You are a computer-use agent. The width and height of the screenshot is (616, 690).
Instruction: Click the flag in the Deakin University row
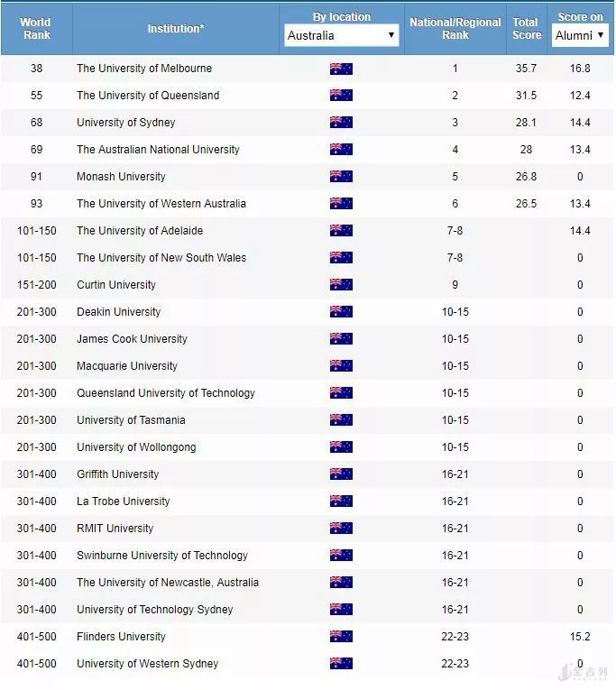coord(341,312)
